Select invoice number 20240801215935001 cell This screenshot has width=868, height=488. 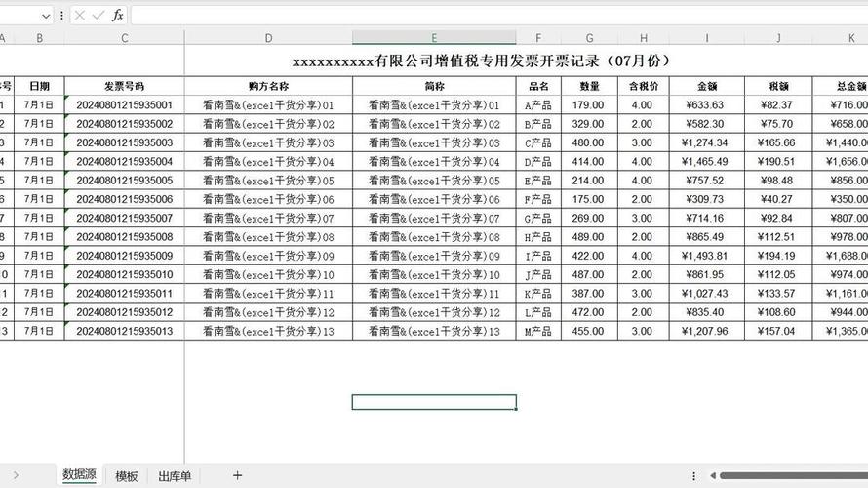point(125,104)
